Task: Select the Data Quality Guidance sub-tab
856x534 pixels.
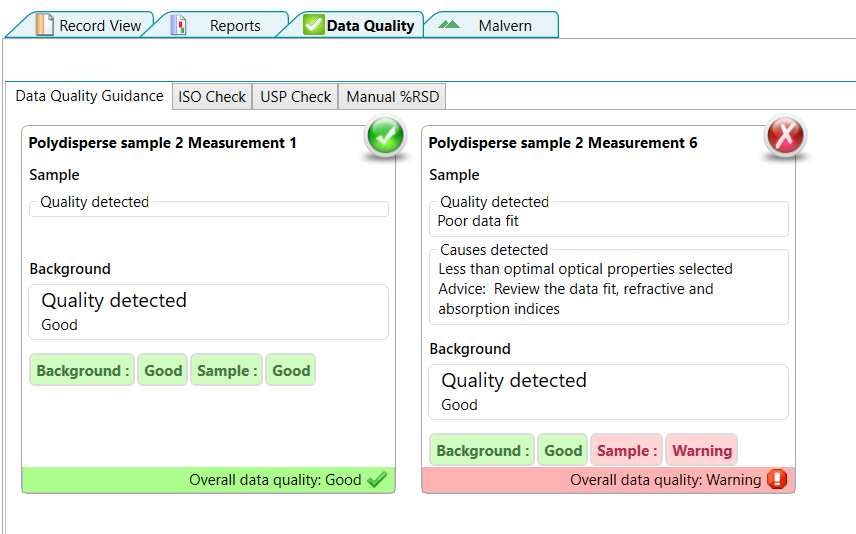Action: click(90, 96)
